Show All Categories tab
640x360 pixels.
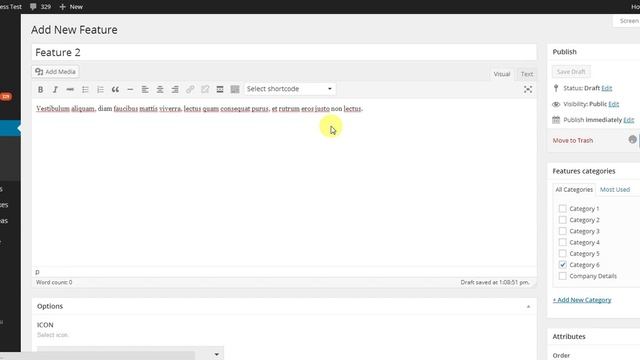(x=574, y=190)
